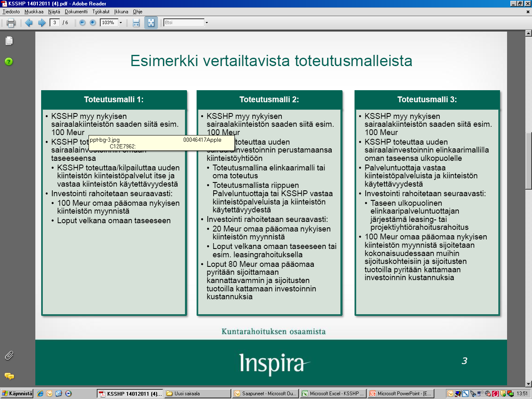Open the Työkalut menu
Screen dimensions: 532x399
tap(101, 12)
